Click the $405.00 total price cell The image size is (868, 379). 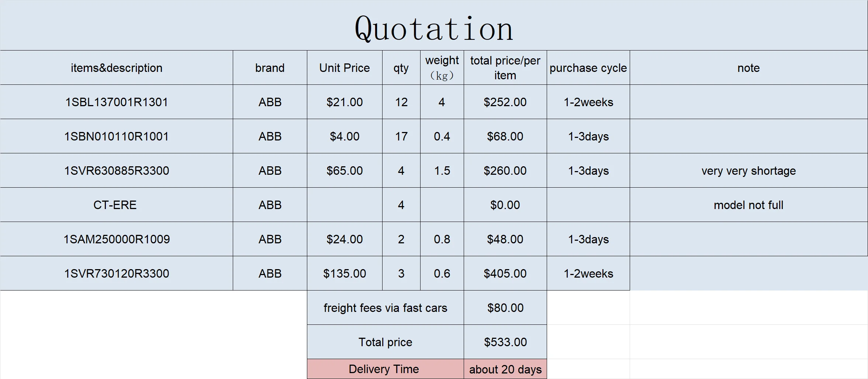coord(505,274)
